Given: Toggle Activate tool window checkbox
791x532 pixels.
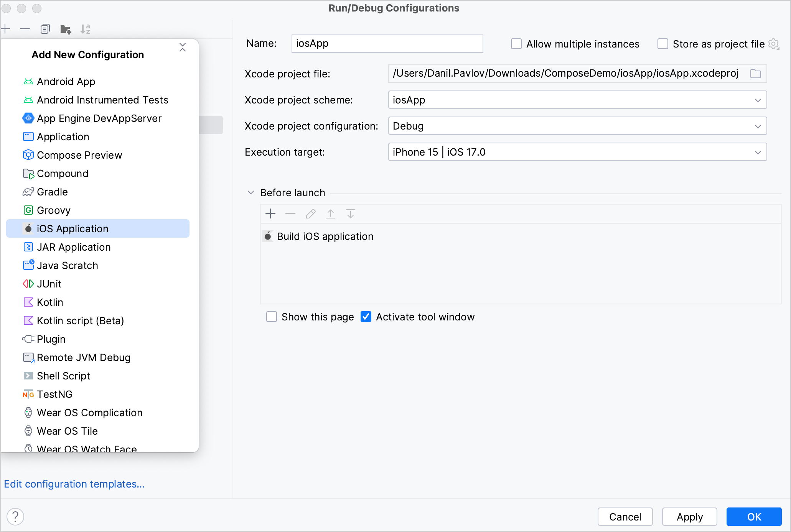Looking at the screenshot, I should click(367, 317).
